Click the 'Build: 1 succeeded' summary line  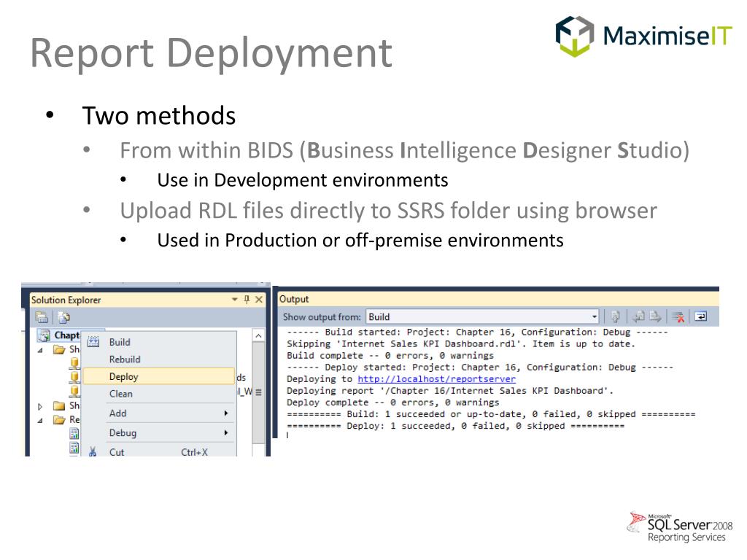click(x=491, y=414)
